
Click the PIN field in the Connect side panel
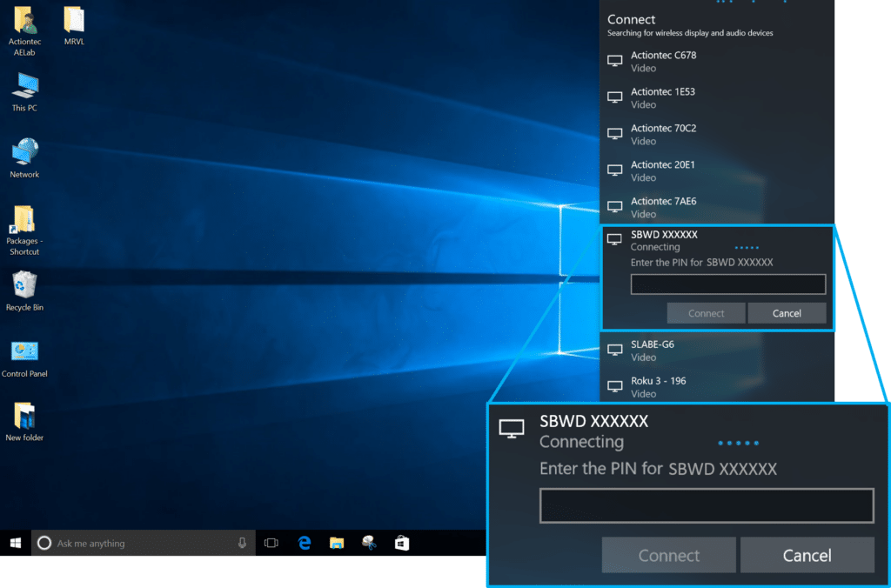pos(728,284)
